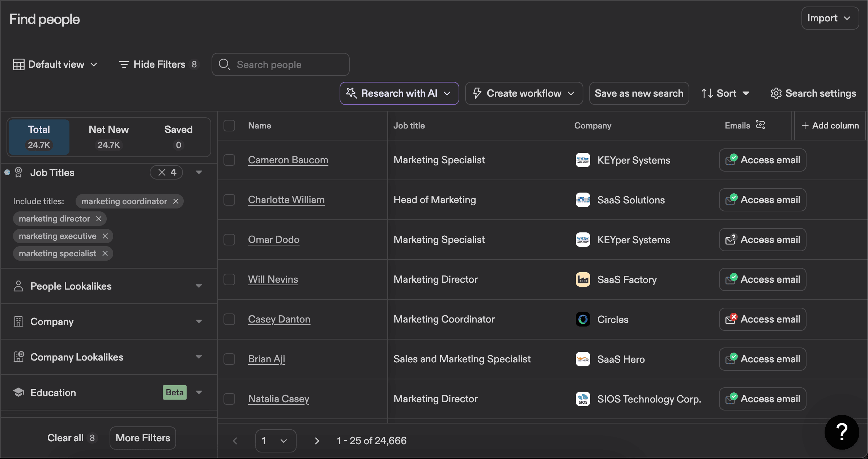Switch to the Saved tab
This screenshot has width=868, height=459.
click(x=178, y=137)
